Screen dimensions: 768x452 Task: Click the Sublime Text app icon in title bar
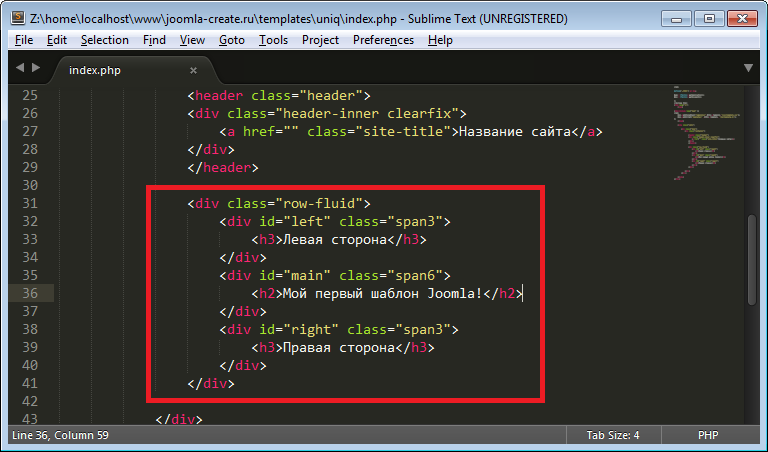[x=16, y=17]
